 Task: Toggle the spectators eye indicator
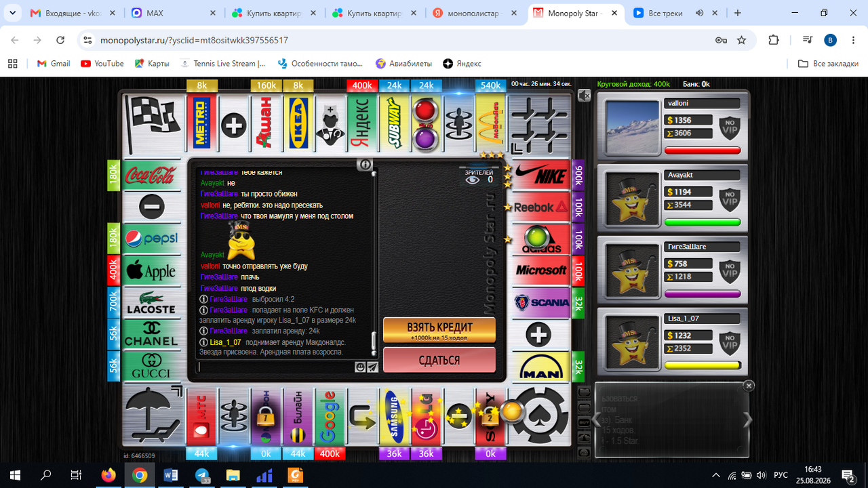pos(473,180)
